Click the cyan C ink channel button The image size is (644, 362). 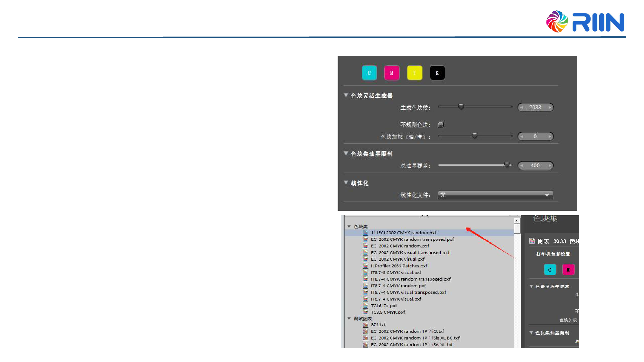369,73
